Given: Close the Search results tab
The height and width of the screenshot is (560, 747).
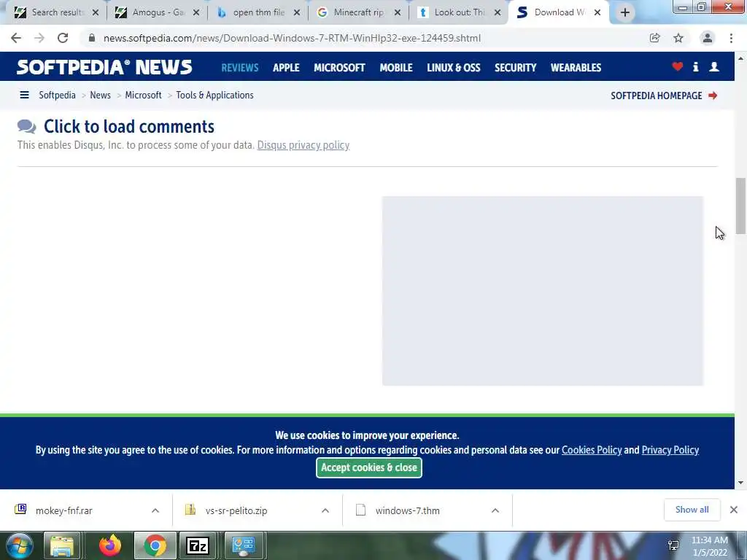Looking at the screenshot, I should point(96,12).
